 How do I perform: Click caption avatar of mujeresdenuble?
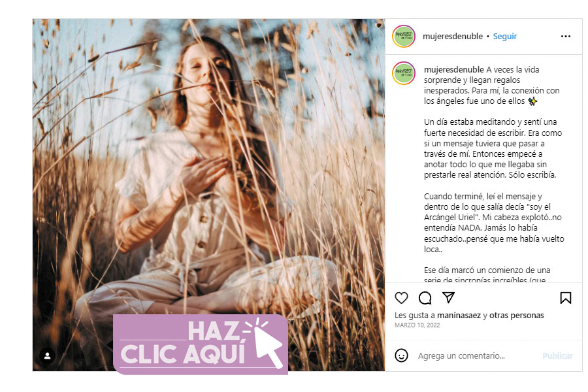point(404,73)
